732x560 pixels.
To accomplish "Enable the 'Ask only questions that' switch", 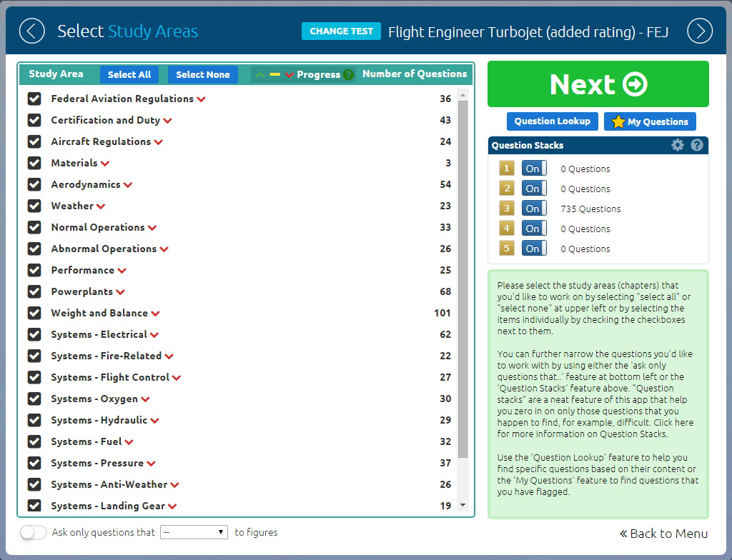I will coord(33,532).
